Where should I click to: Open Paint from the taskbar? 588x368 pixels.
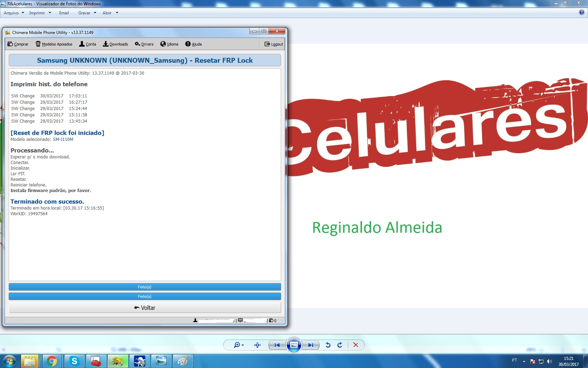183,361
